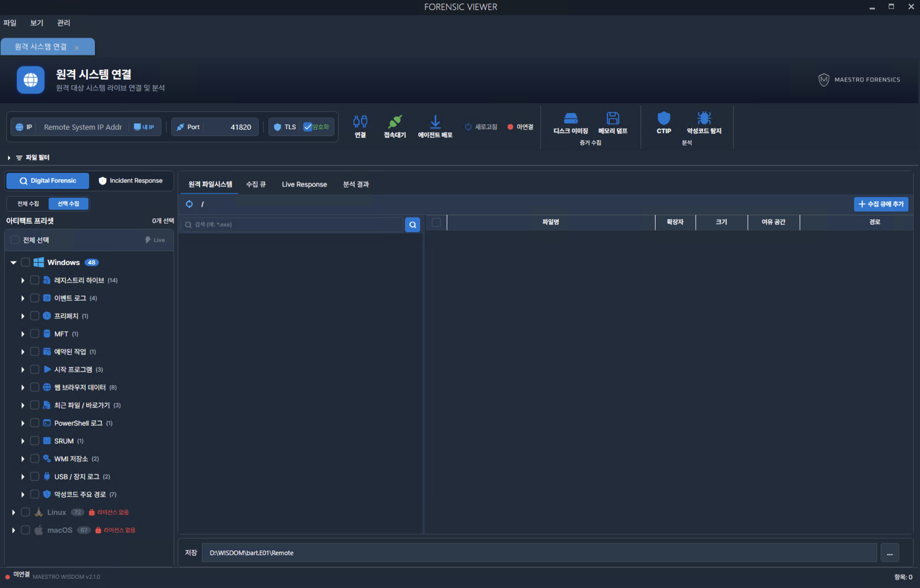Click the Remote System IP Addr field
Screen dimensions: 920x588
click(x=83, y=127)
